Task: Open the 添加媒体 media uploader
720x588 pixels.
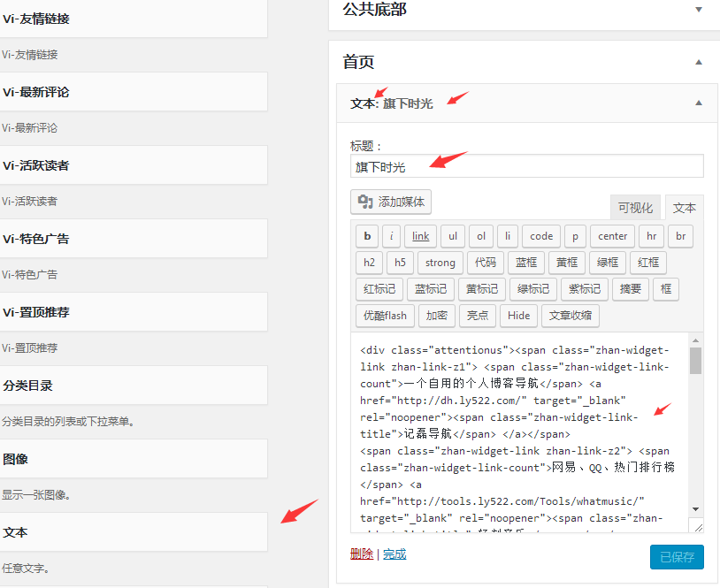Action: [x=390, y=202]
